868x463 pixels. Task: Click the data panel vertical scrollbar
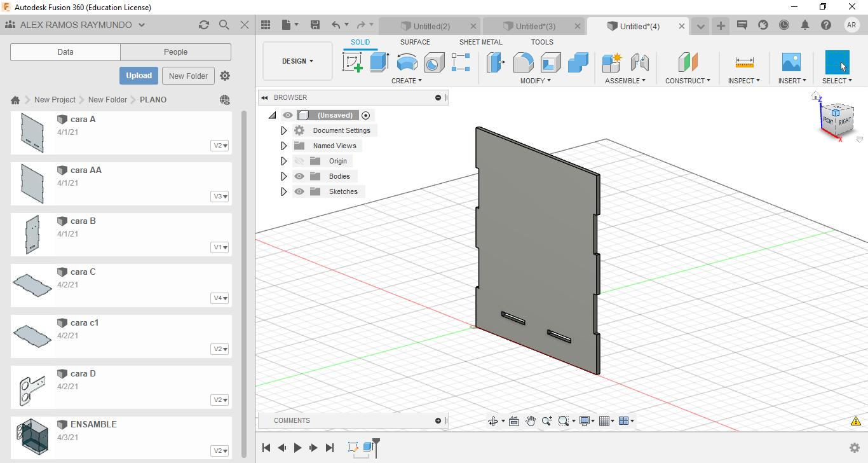(x=245, y=283)
